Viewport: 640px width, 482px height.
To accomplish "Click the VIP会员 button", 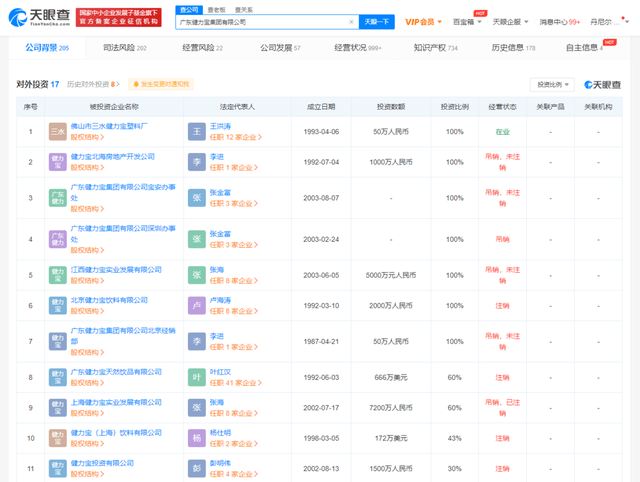I will (x=420, y=20).
